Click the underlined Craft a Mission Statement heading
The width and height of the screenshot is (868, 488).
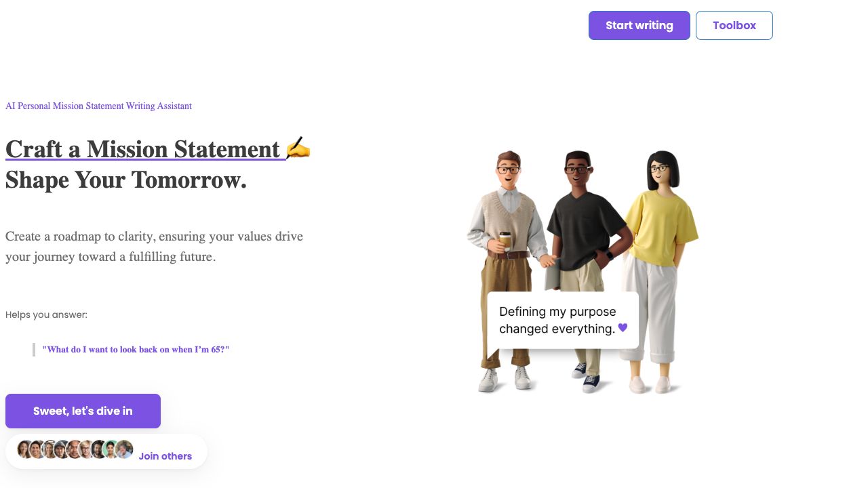tap(142, 149)
